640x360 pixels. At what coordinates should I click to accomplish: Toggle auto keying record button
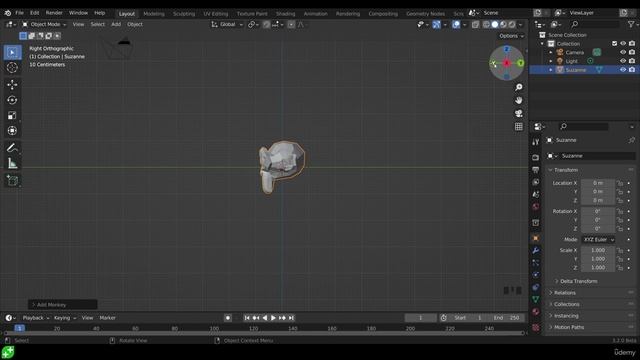[228, 318]
